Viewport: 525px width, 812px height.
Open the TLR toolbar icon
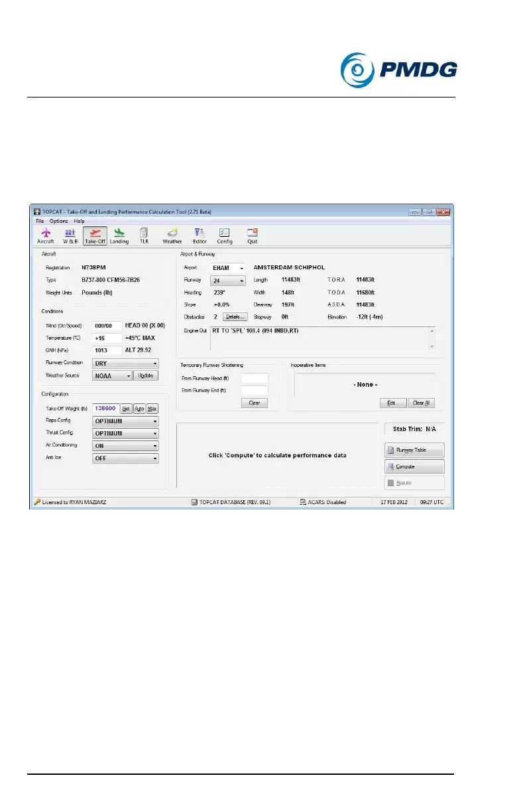click(x=144, y=236)
